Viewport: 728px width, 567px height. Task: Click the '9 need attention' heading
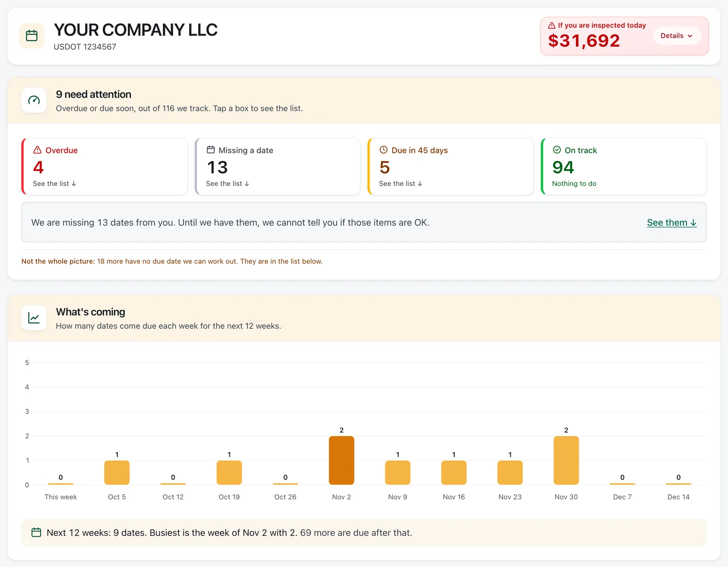pyautogui.click(x=94, y=94)
